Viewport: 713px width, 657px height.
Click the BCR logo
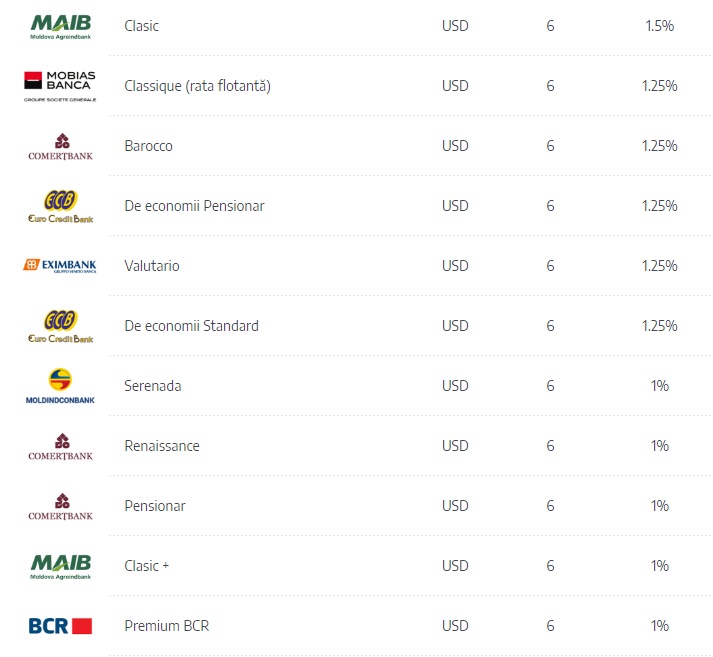click(x=60, y=626)
